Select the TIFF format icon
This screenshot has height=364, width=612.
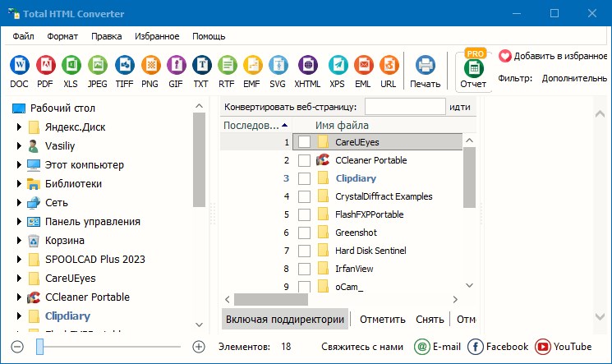tap(125, 65)
